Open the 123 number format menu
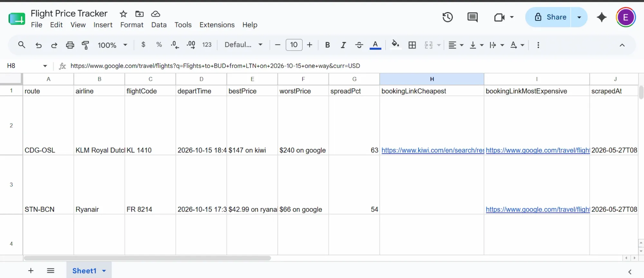The image size is (644, 278). tap(207, 45)
